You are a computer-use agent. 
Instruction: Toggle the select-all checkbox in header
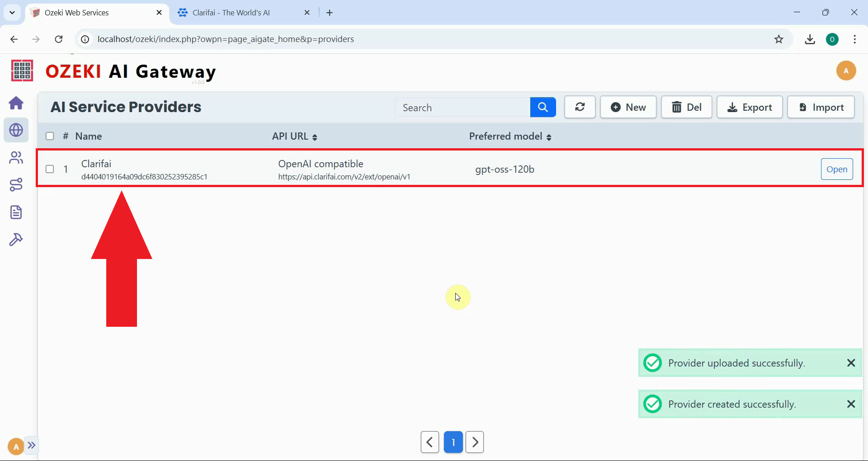(x=50, y=136)
